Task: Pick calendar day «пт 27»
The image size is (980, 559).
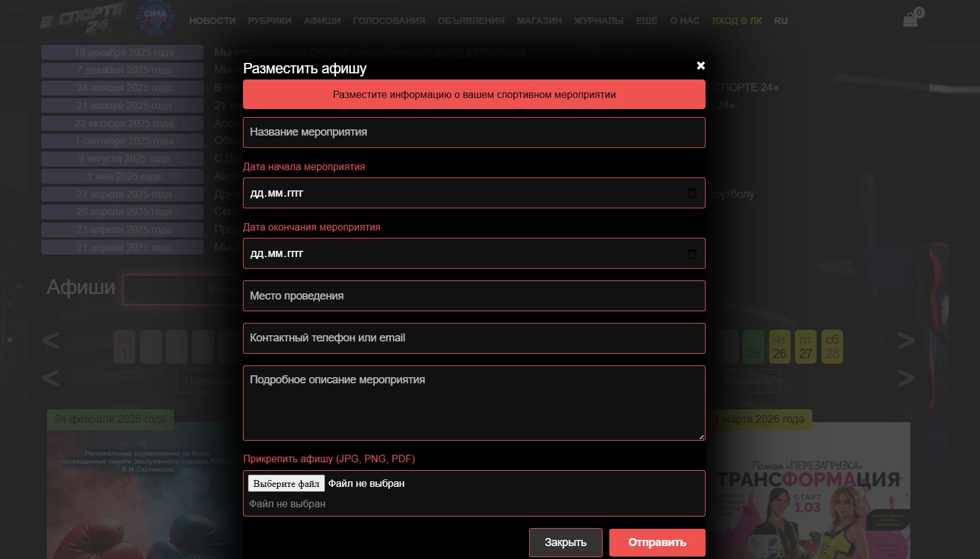Action: (x=806, y=347)
